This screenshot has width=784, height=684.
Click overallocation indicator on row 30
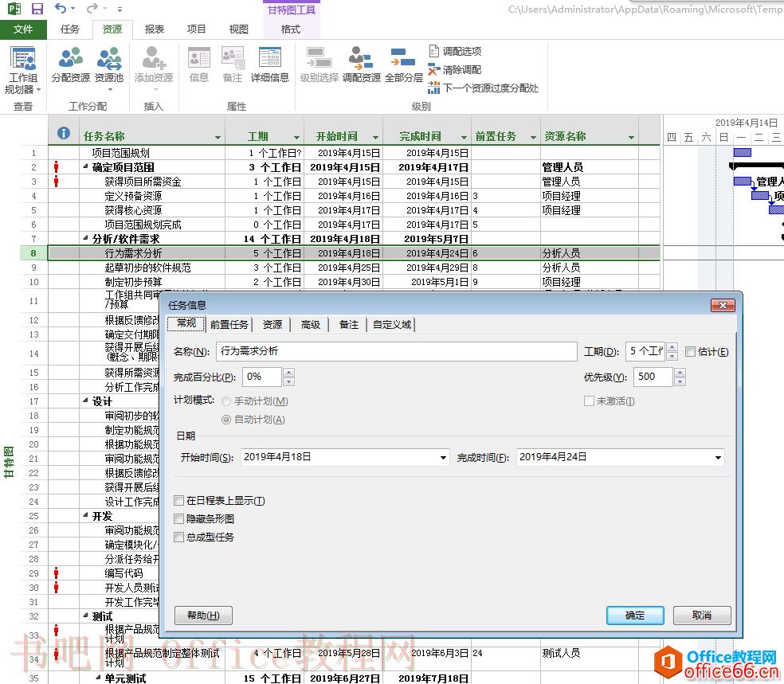coord(56,588)
